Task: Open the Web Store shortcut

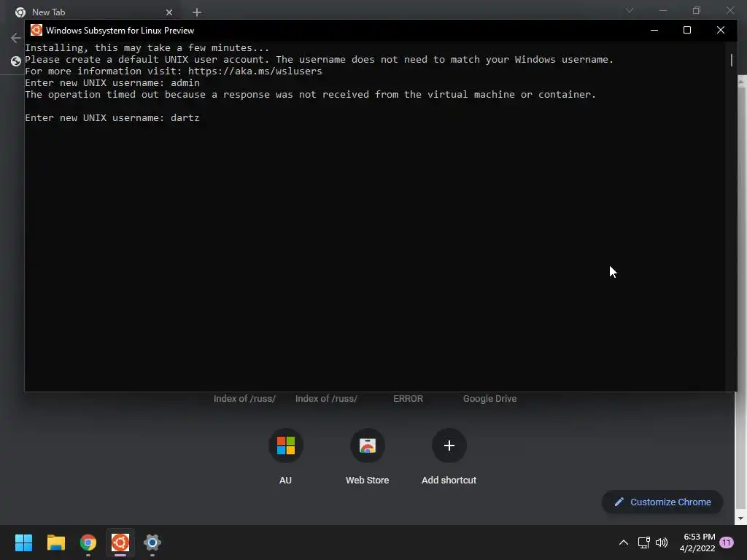Action: pos(368,456)
